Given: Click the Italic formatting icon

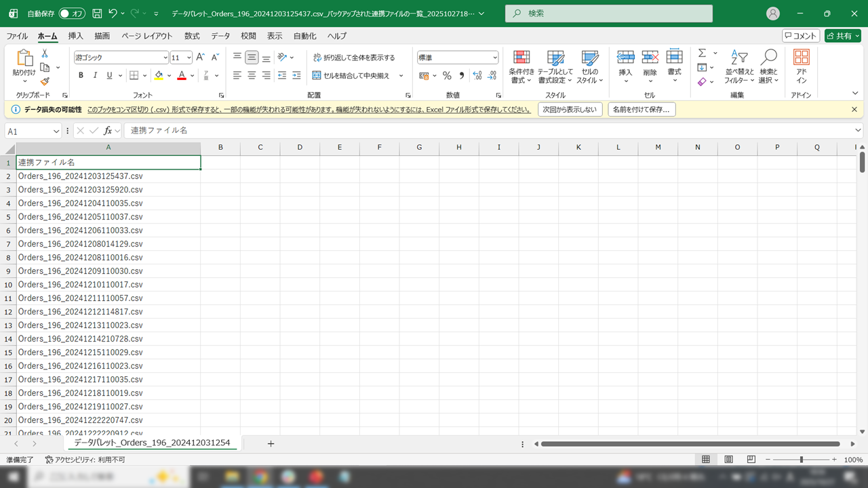Looking at the screenshot, I should tap(95, 75).
